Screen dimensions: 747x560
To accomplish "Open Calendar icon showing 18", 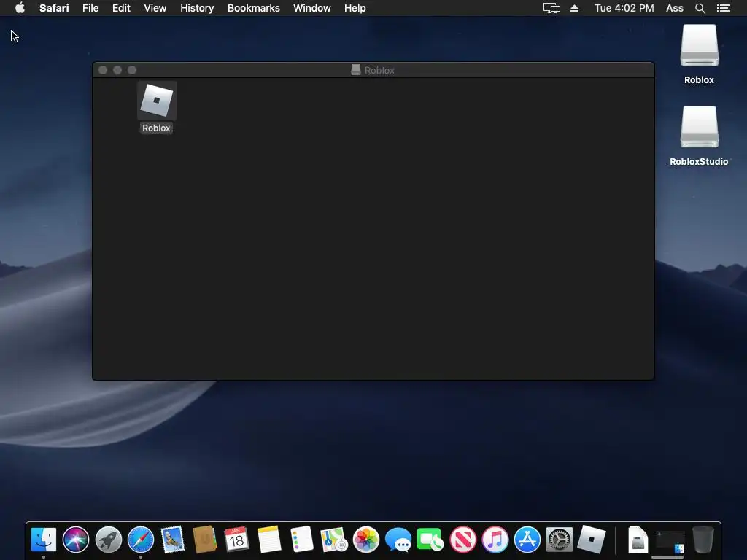I will coord(237,540).
